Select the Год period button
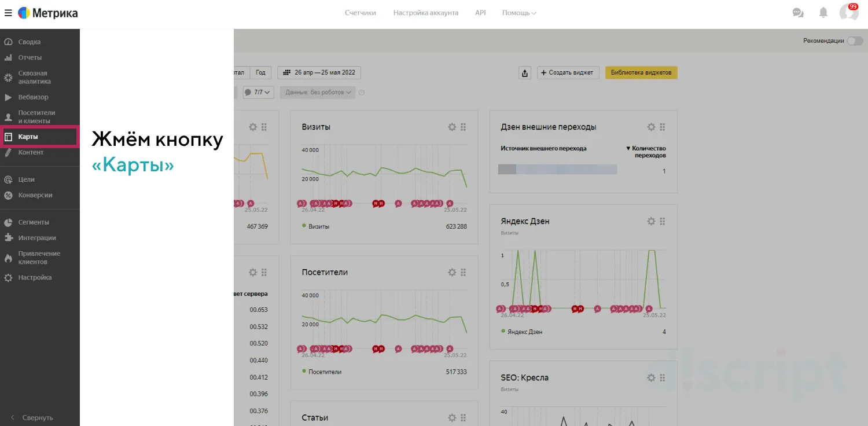The image size is (868, 426). pos(261,72)
